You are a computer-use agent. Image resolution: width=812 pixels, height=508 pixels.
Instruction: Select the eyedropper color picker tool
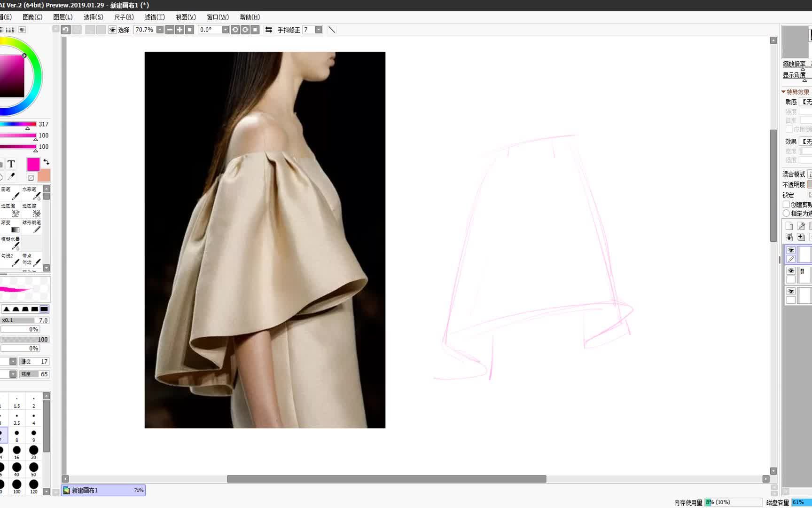click(x=11, y=177)
